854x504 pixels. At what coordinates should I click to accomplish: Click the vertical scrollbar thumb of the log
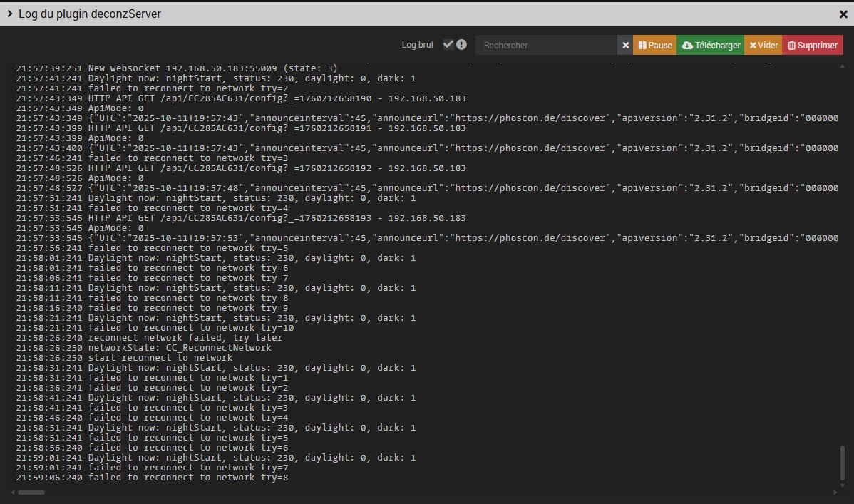pyautogui.click(x=843, y=463)
